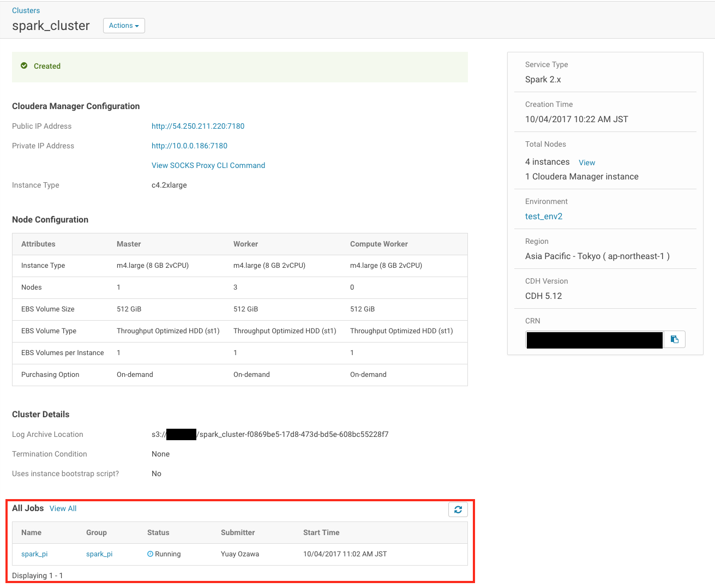
Task: View the SOCKS Proxy CLI Command
Action: tap(208, 165)
